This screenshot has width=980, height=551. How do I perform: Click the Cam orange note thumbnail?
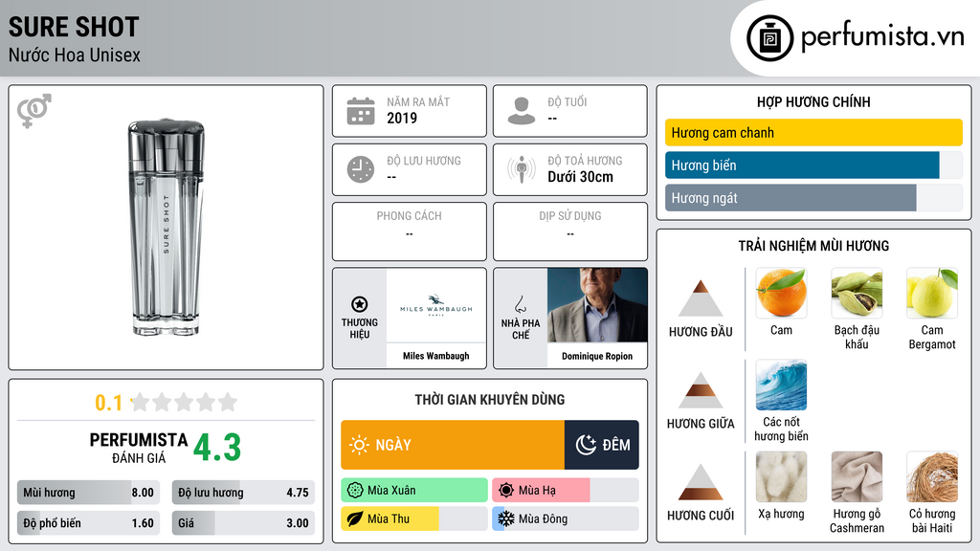point(781,293)
